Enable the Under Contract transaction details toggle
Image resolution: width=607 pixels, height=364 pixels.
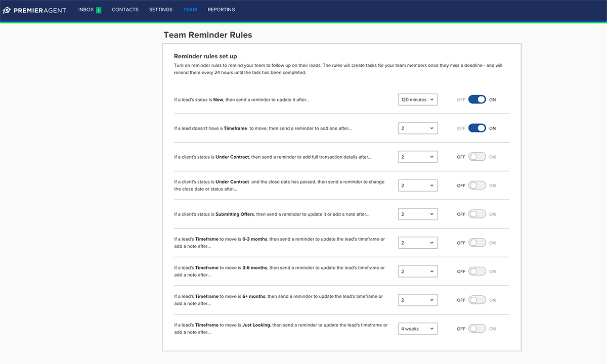[477, 157]
